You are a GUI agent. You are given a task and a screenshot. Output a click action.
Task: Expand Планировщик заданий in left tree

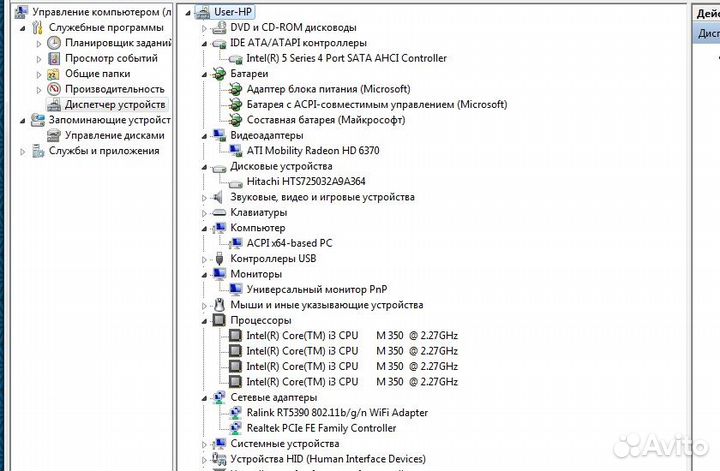point(39,44)
